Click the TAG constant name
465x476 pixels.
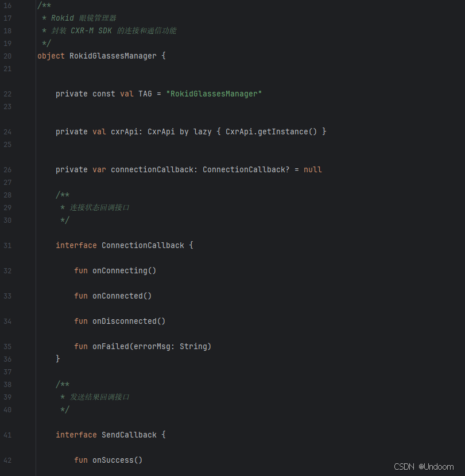coord(145,94)
